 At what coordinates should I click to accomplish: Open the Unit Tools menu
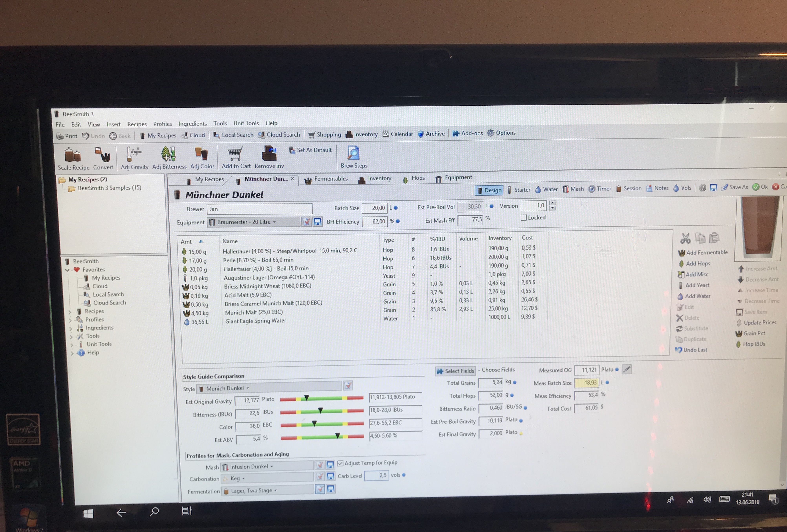click(x=246, y=123)
